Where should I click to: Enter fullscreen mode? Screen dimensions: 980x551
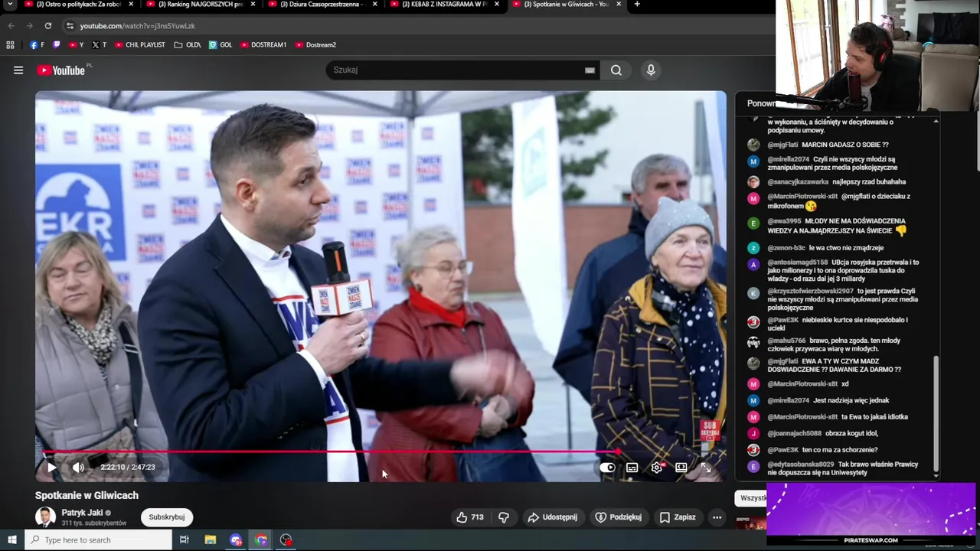click(706, 468)
